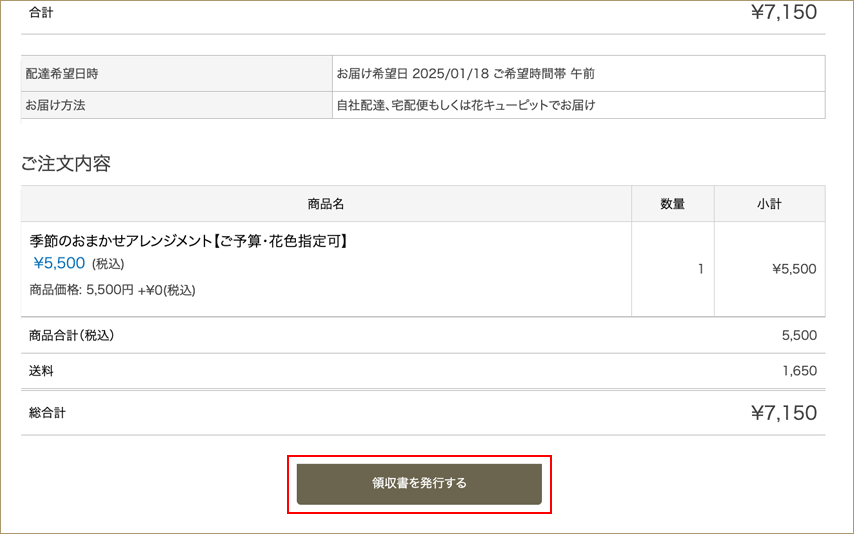Click the 総合計 row label

pyautogui.click(x=47, y=413)
